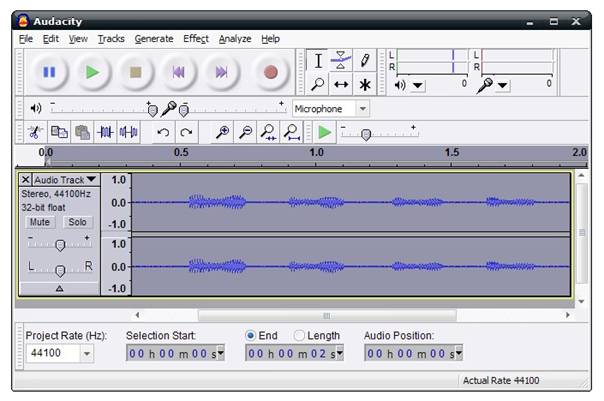This screenshot has height=401, width=604.
Task: Select the Length radio button
Action: [x=299, y=336]
